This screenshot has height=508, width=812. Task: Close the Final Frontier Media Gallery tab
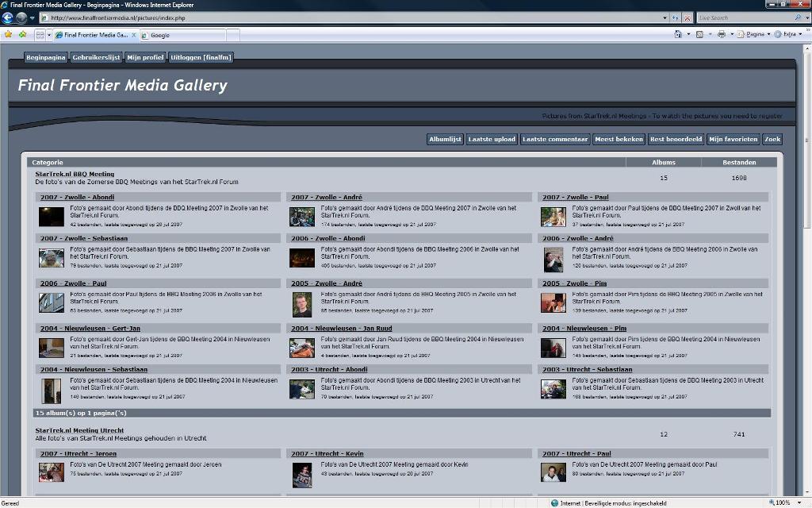[x=133, y=35]
